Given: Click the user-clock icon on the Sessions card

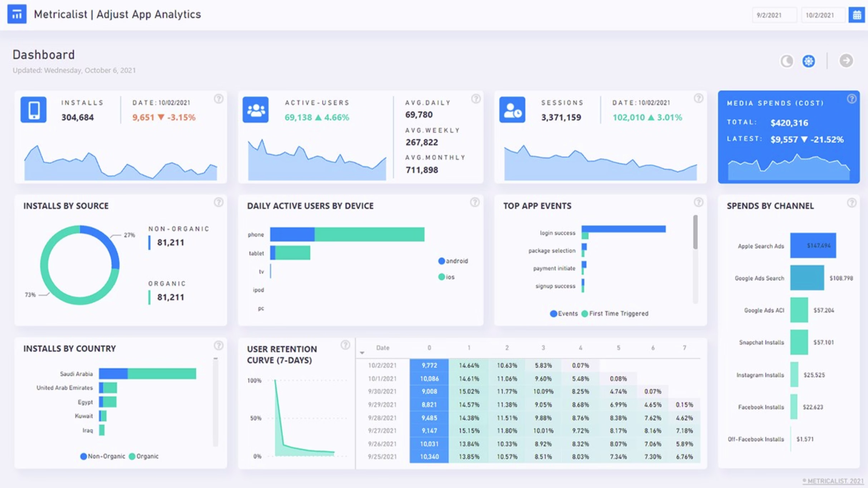Looking at the screenshot, I should pos(512,110).
